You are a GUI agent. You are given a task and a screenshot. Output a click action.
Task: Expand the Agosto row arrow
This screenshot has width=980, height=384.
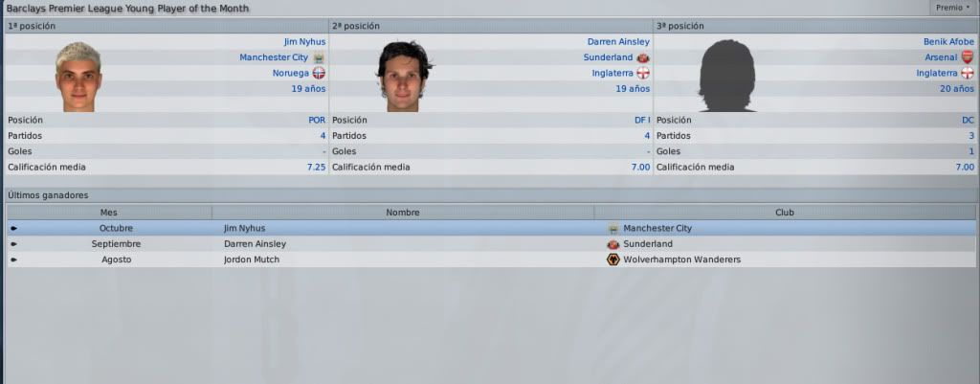coord(13,260)
